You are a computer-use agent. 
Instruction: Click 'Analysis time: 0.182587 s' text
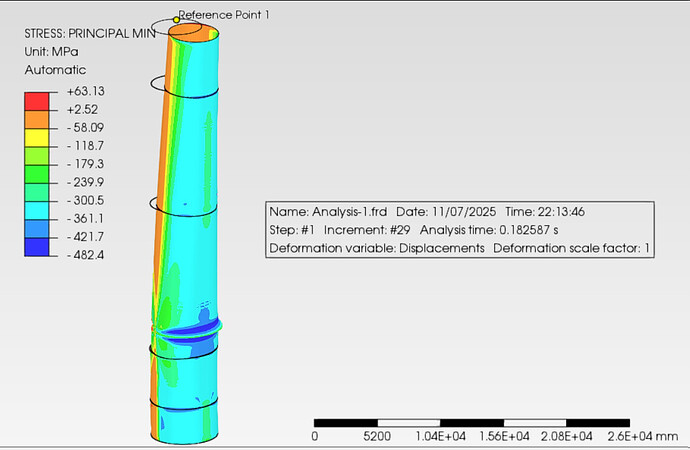click(x=489, y=230)
